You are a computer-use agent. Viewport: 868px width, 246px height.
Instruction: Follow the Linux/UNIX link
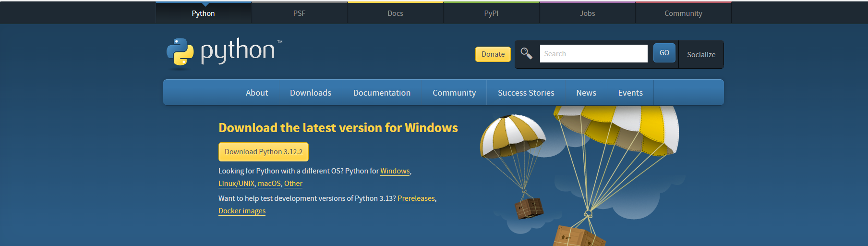pyautogui.click(x=236, y=184)
